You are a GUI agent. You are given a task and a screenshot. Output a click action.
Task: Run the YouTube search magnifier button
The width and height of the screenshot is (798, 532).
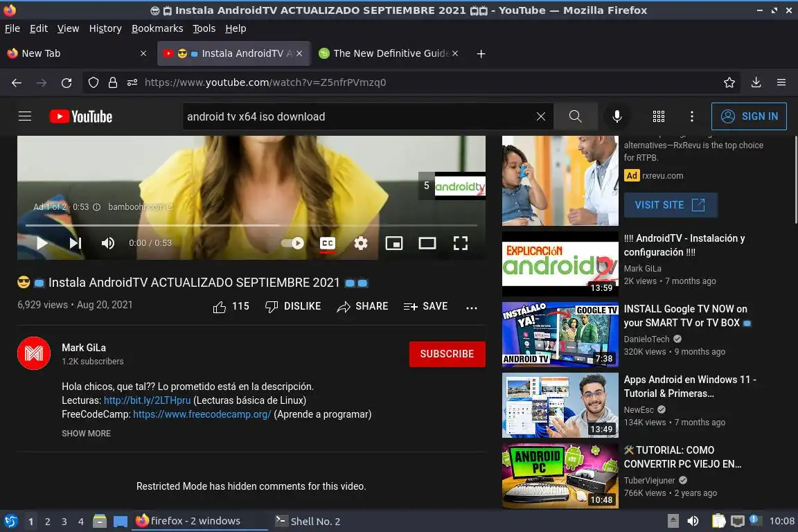point(575,116)
